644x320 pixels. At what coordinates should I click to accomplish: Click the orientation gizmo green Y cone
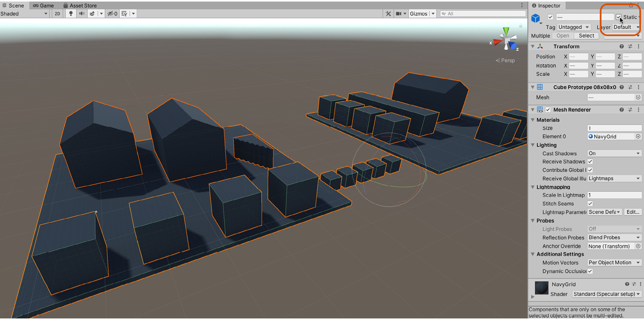click(506, 31)
